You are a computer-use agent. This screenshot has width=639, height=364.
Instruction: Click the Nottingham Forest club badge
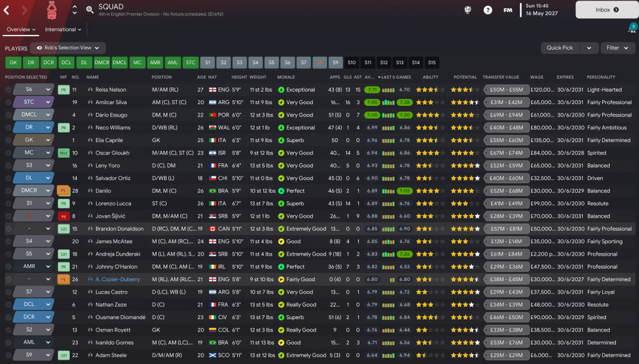click(53, 10)
